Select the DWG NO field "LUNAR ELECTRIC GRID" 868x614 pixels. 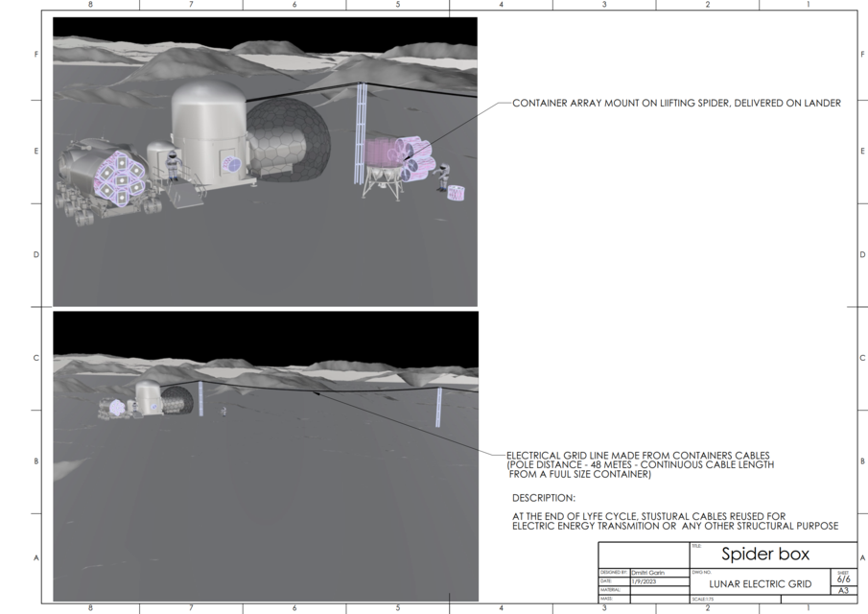coord(761,583)
